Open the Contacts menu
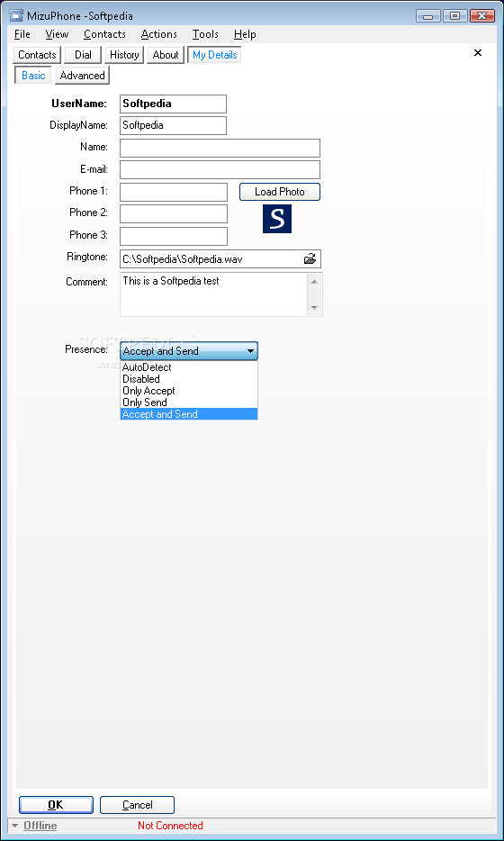 pyautogui.click(x=104, y=34)
